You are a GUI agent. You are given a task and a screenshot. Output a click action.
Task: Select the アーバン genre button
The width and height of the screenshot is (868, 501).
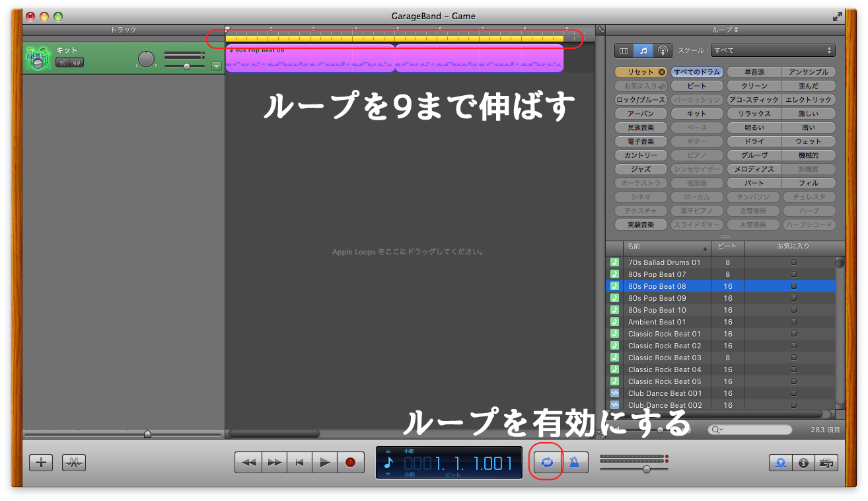point(641,114)
